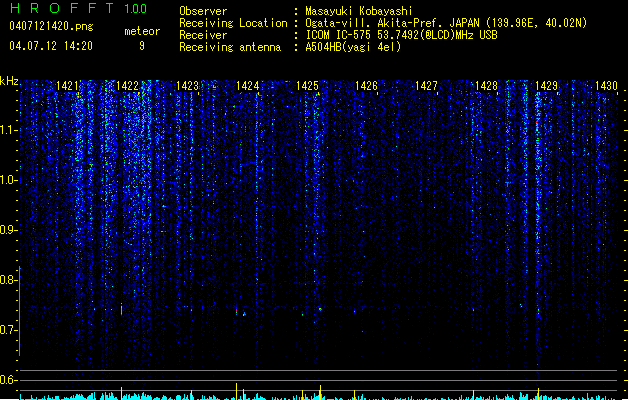Click the 1421 time marker
This screenshot has width=629, height=400.
click(67, 86)
